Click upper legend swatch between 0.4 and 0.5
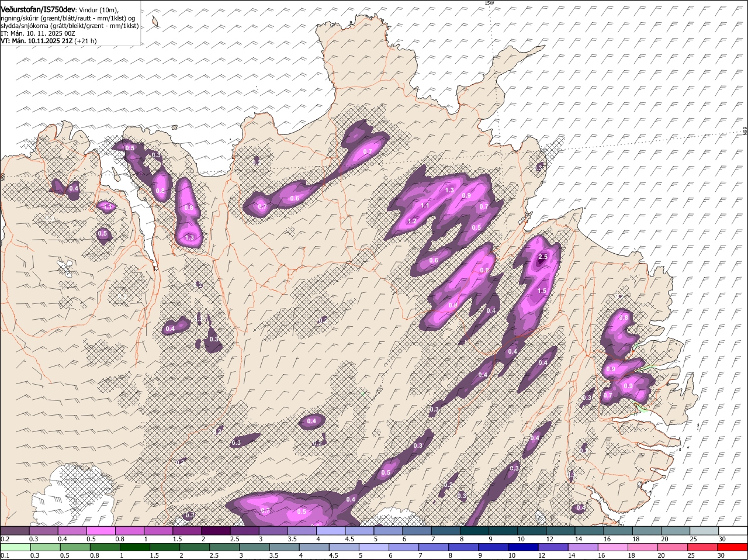This screenshot has width=748, height=560. coord(72,531)
